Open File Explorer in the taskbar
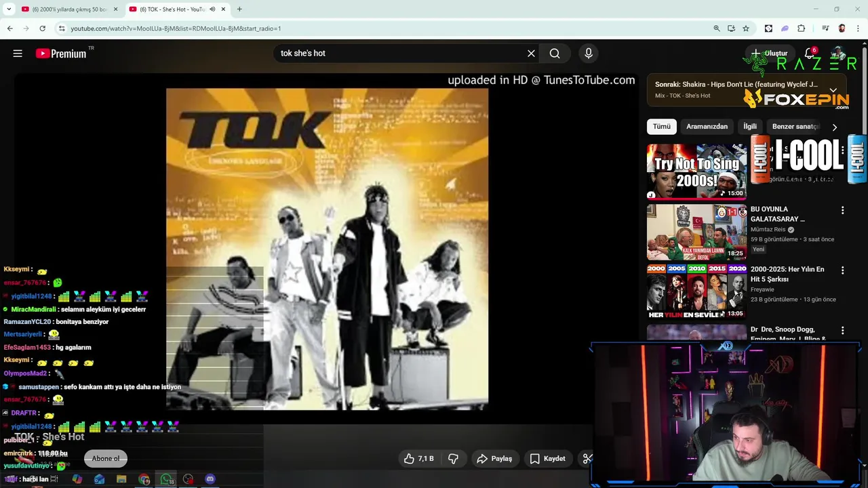This screenshot has height=488, width=868. click(x=121, y=479)
